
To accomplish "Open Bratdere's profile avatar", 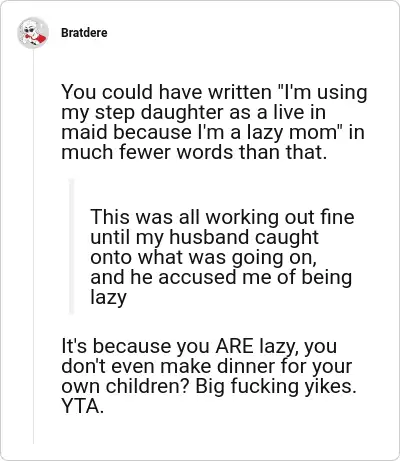I will click(x=33, y=33).
